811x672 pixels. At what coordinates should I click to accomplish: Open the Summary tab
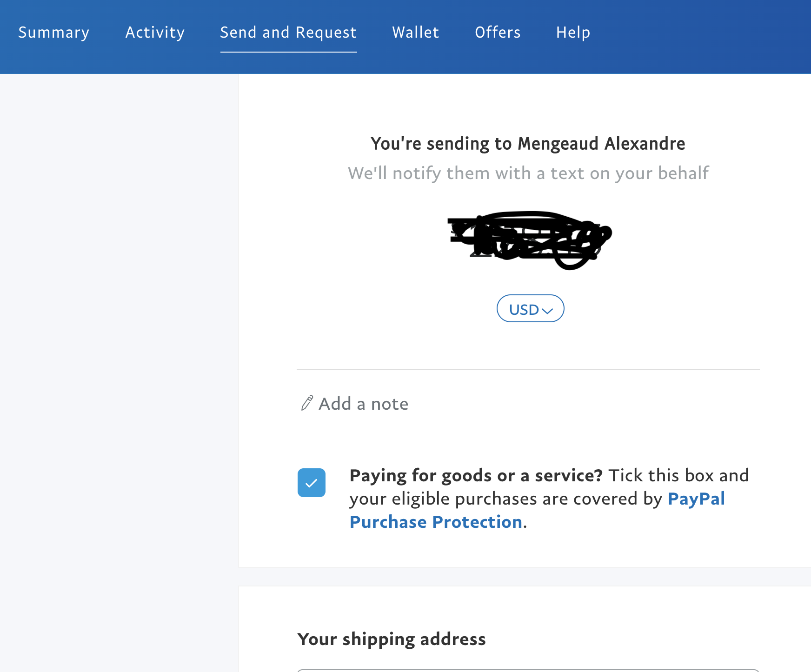pos(53,33)
